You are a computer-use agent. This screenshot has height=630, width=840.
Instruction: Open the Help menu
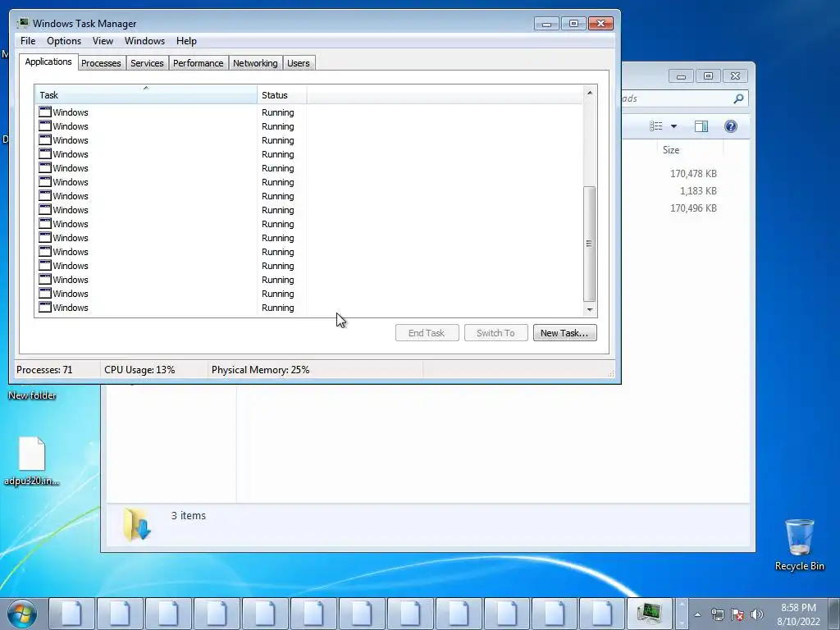tap(186, 41)
